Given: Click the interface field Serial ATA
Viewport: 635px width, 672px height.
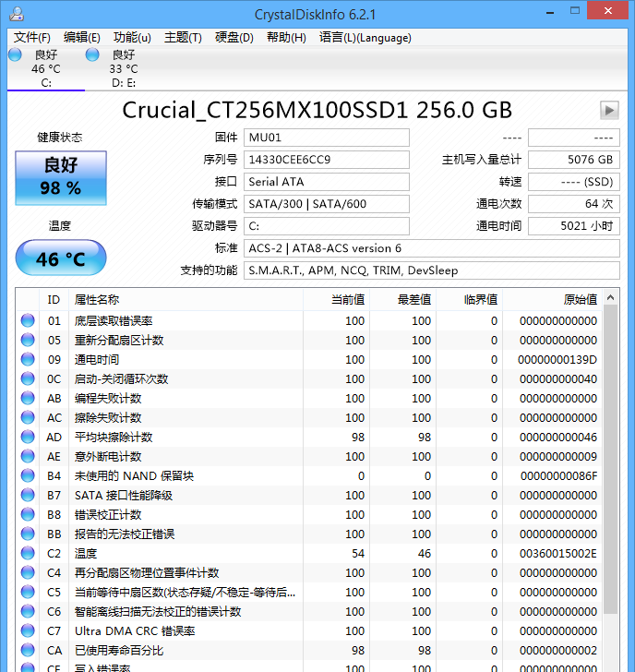Looking at the screenshot, I should [x=327, y=182].
